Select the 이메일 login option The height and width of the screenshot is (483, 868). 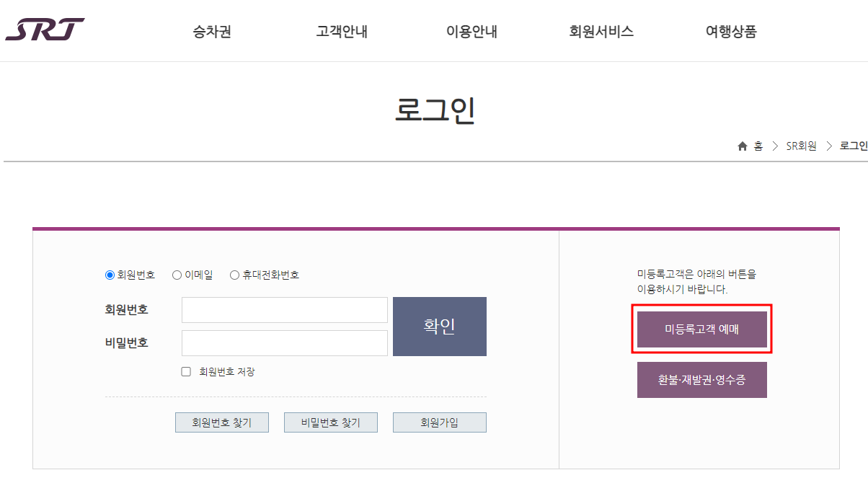coord(177,275)
